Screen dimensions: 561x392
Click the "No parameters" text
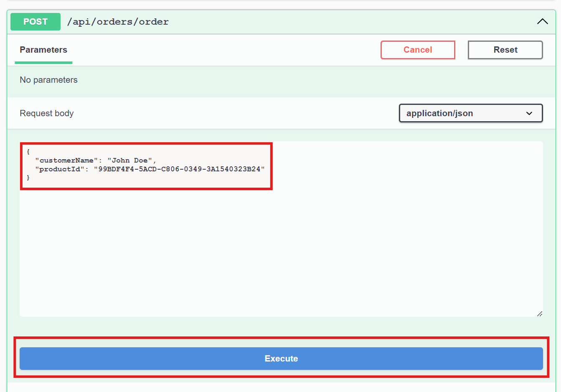[x=48, y=80]
